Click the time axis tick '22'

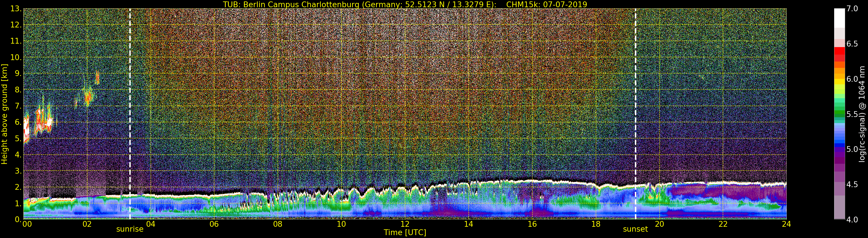pyautogui.click(x=723, y=224)
